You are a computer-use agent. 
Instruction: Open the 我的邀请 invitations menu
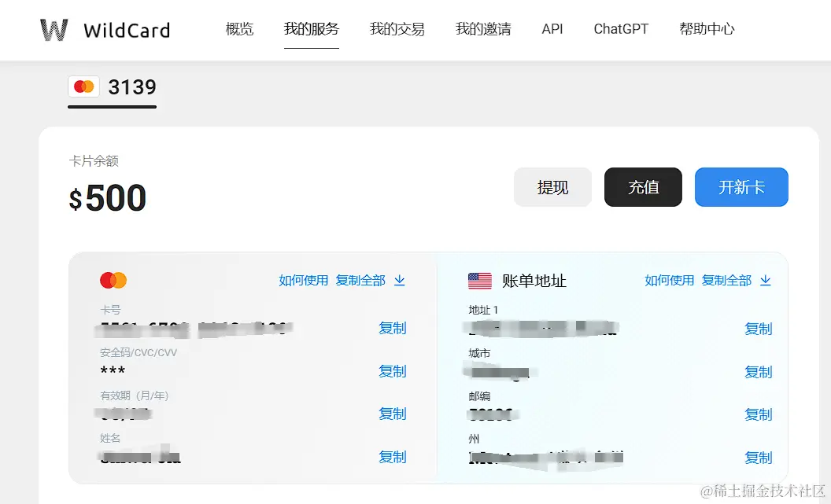point(483,29)
